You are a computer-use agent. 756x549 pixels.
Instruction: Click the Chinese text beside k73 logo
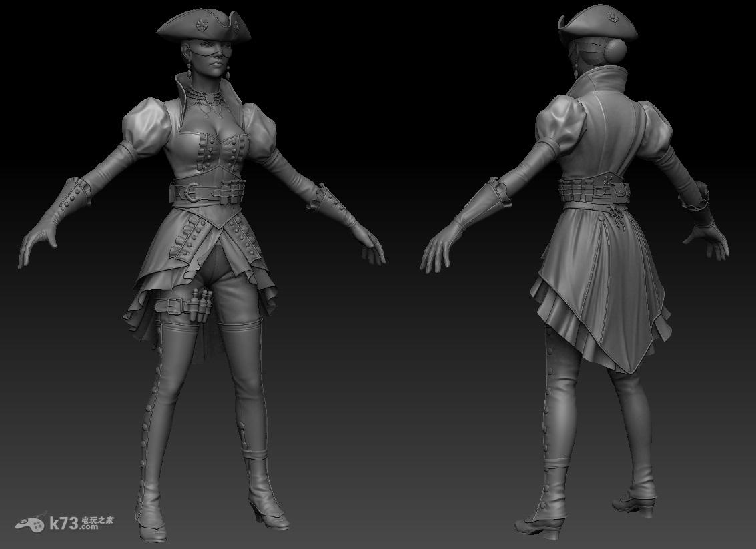coord(99,518)
